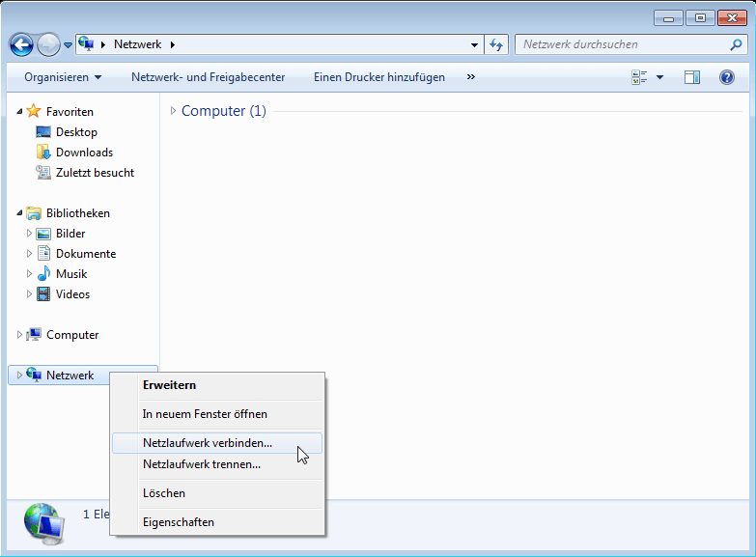Click the network icon in address bar
The image size is (756, 557).
tap(86, 43)
